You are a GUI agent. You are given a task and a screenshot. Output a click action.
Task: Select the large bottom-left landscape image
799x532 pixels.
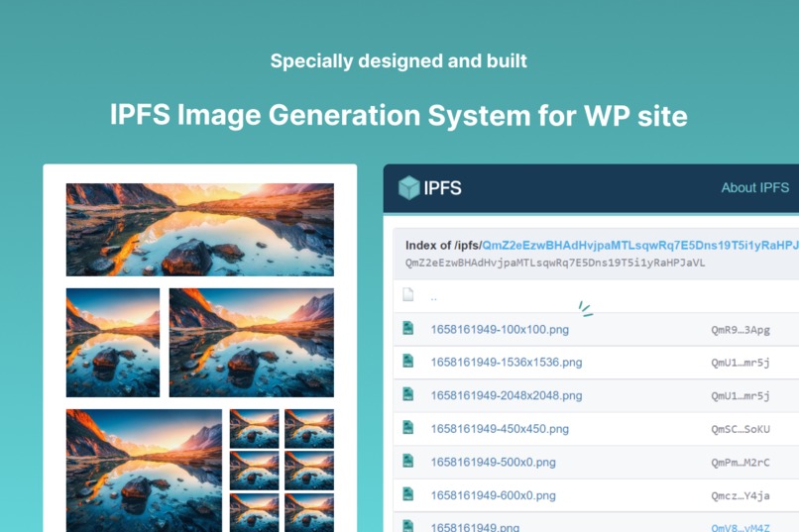pyautogui.click(x=144, y=471)
